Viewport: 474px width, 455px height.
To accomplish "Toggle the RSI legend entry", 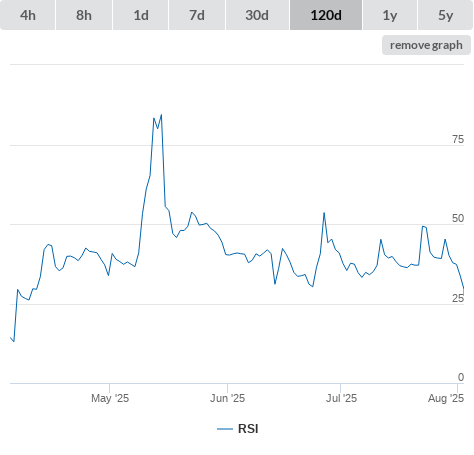I will (x=238, y=429).
